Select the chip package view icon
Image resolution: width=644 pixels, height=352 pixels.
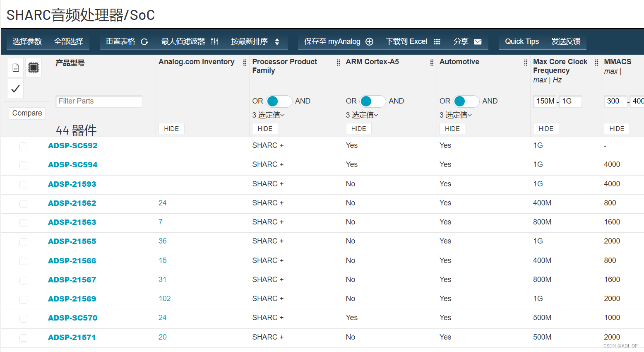(34, 68)
